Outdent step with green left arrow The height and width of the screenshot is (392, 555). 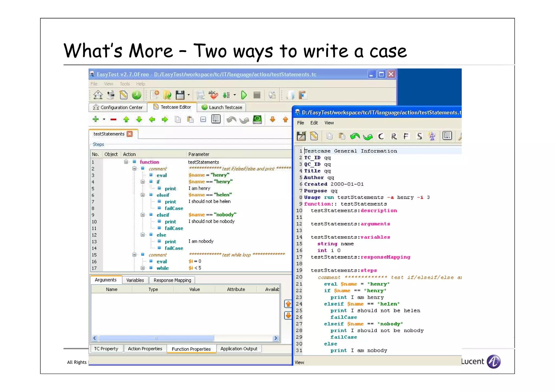coord(152,119)
